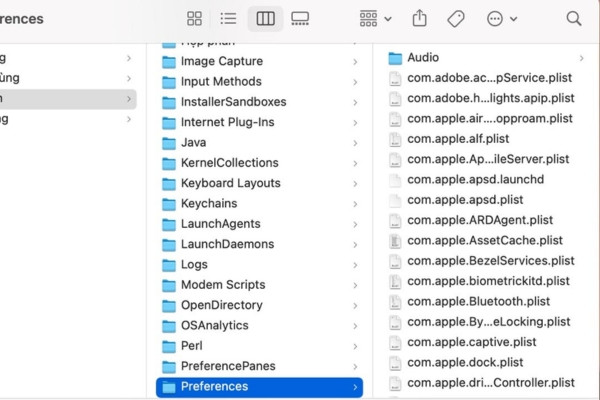Screen dimensions: 600x400
Task: Switch to list view
Action: point(228,18)
